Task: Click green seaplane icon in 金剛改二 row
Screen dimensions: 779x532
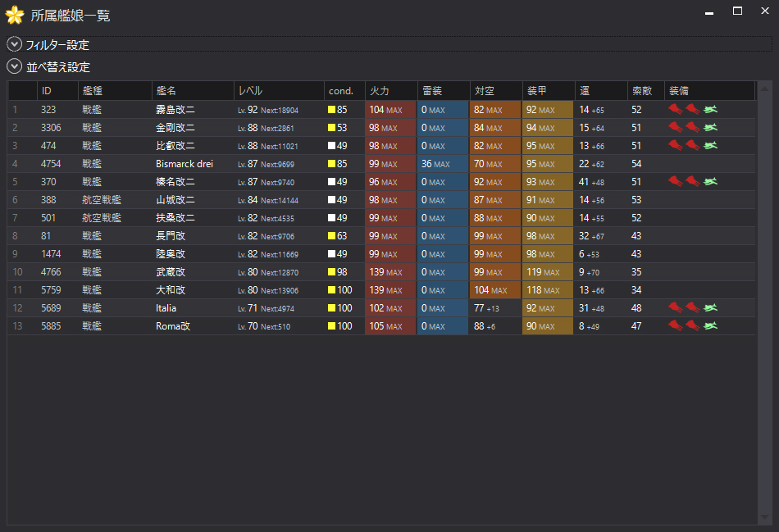Action: coord(710,127)
